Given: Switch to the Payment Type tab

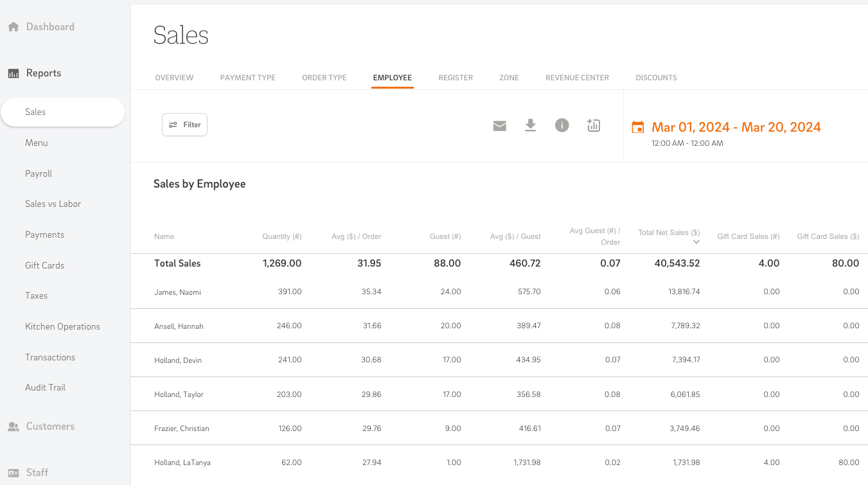Looking at the screenshot, I should point(248,78).
